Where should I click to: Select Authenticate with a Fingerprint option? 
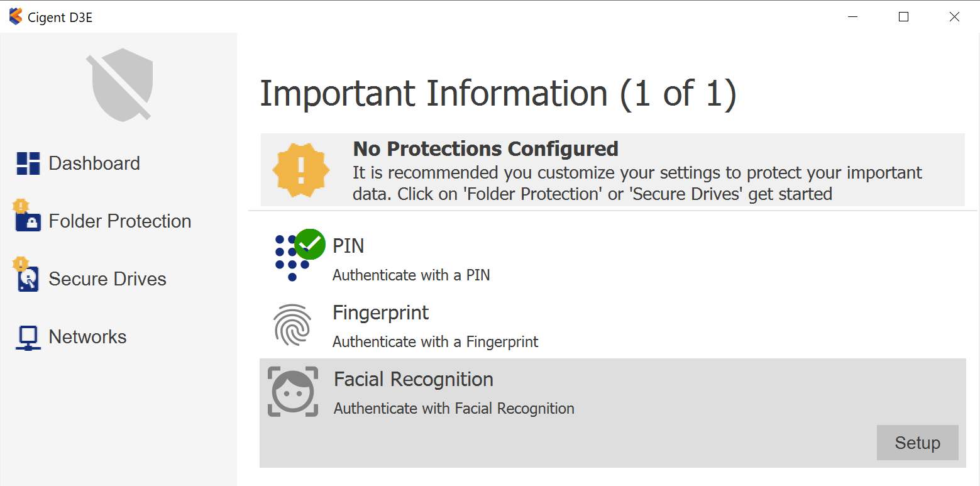click(x=435, y=342)
